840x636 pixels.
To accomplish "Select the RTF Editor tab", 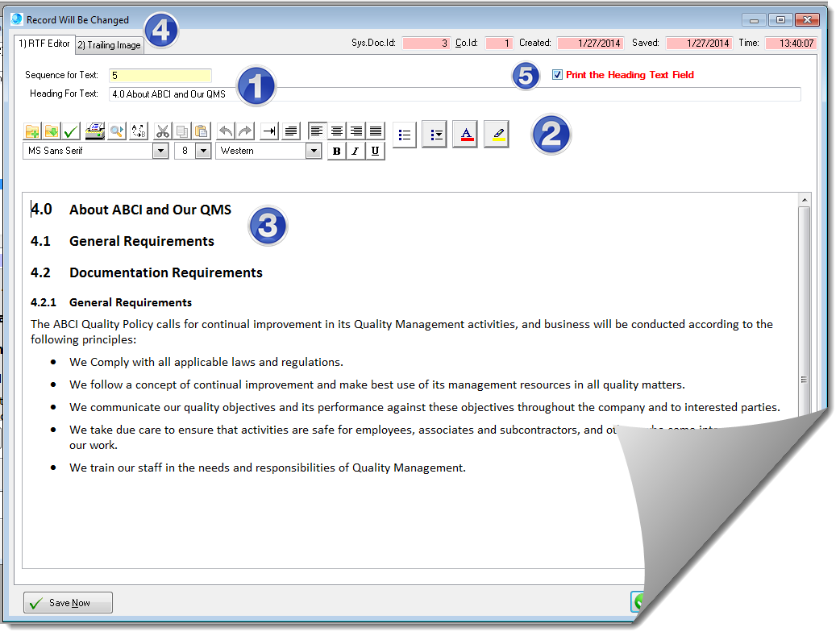I will click(x=44, y=44).
